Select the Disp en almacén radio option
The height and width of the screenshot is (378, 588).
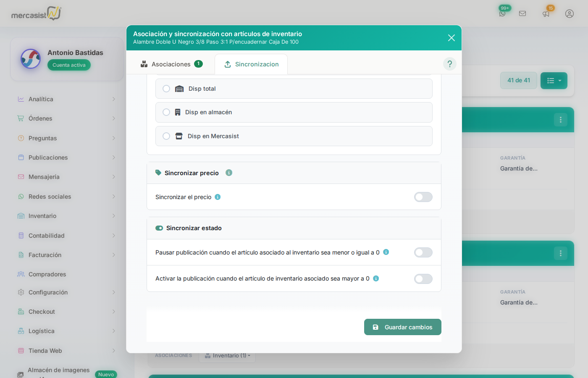click(166, 112)
